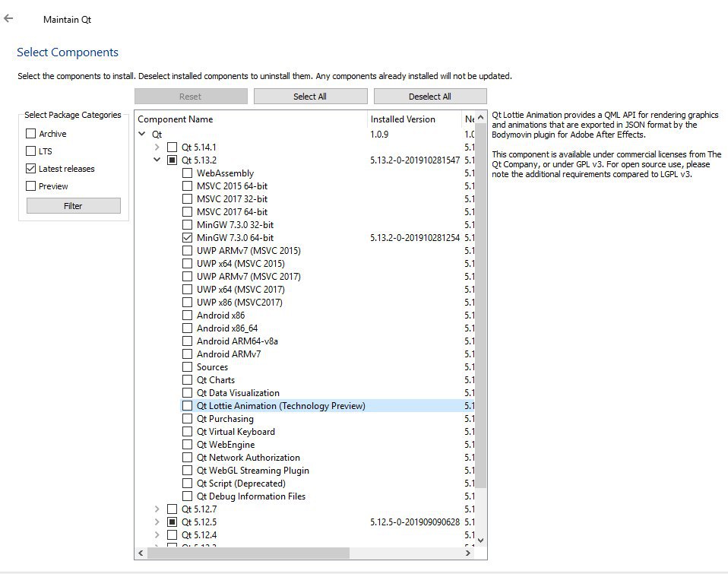This screenshot has width=728, height=574.
Task: Check Qt Debug Information Files checkbox
Action: pyautogui.click(x=187, y=496)
